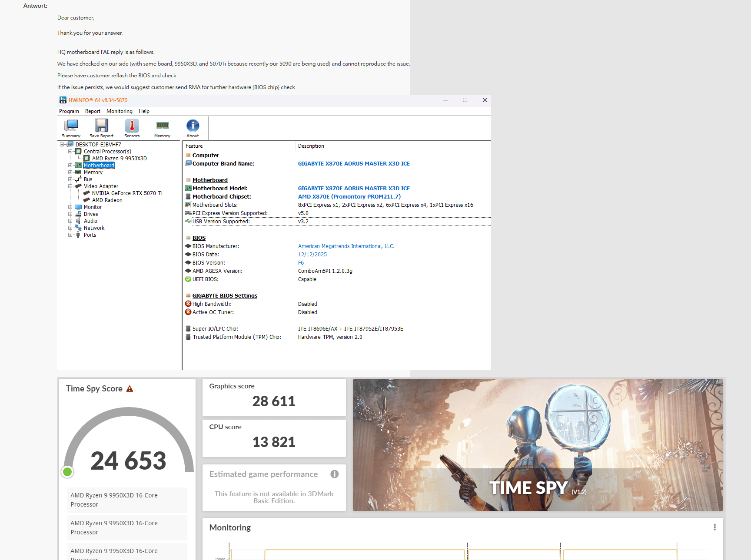The image size is (751, 560).
Task: Click the warning triangle beside Time Spy Score
Action: coord(130,389)
